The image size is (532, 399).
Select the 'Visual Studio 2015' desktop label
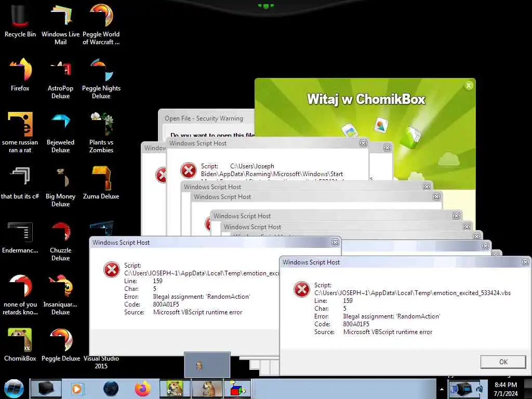tap(101, 362)
